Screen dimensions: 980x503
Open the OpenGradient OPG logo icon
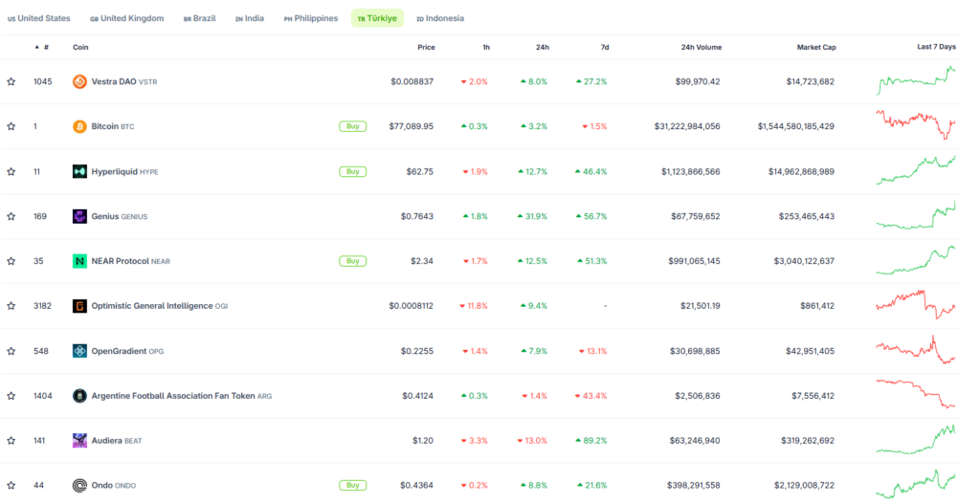79,351
